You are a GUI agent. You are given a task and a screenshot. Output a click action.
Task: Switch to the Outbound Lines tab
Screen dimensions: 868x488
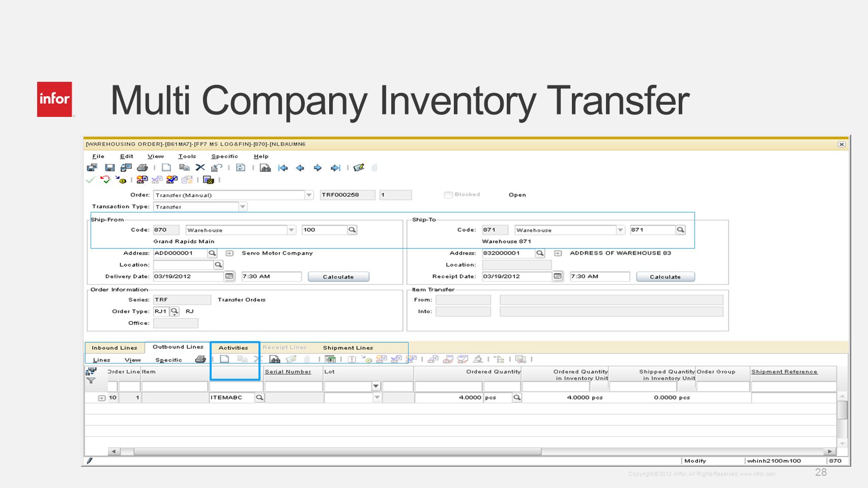[178, 347]
